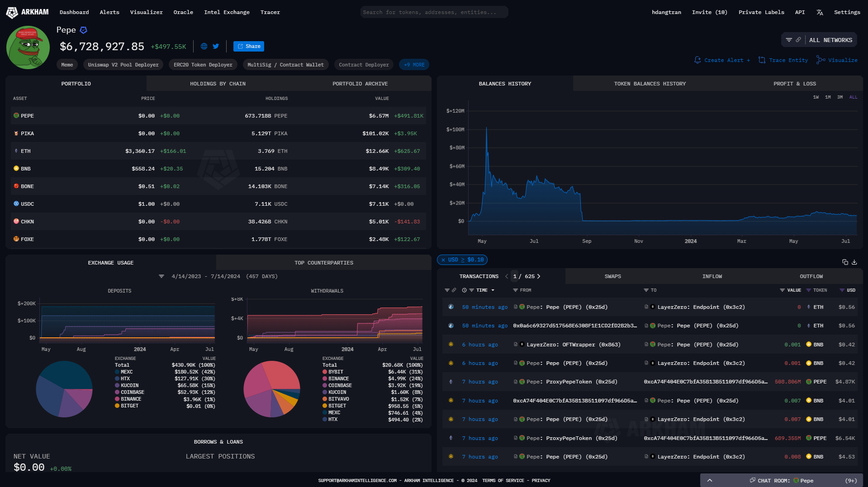Remove the USD ≥ $0.10 filter chip

pos(443,260)
